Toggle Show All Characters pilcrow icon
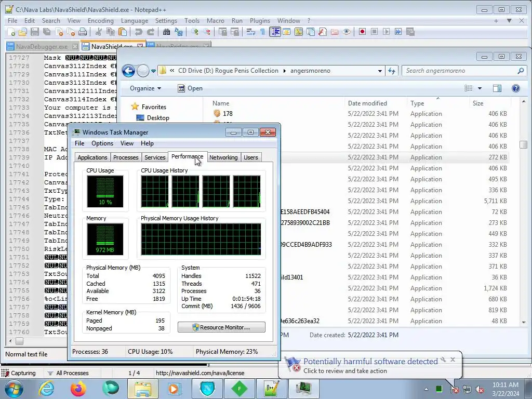532x399 pixels. coord(262,32)
